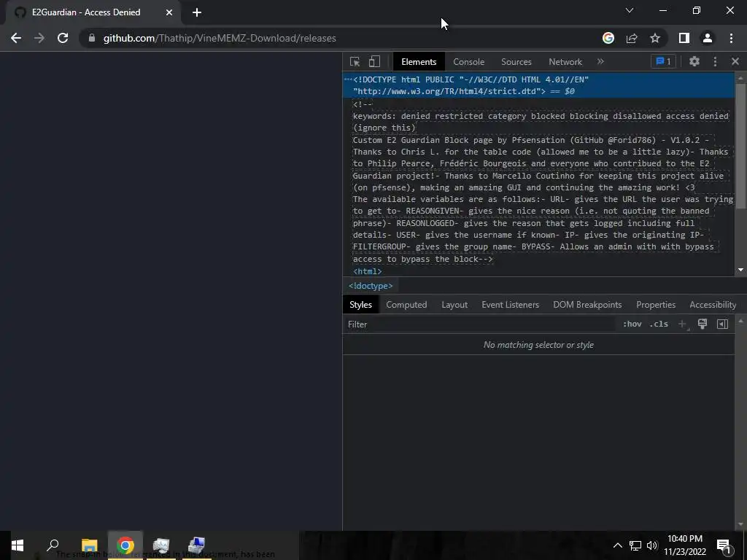Click the ellipsis beside the DOCTYPE line
747x560 pixels.
pyautogui.click(x=347, y=79)
